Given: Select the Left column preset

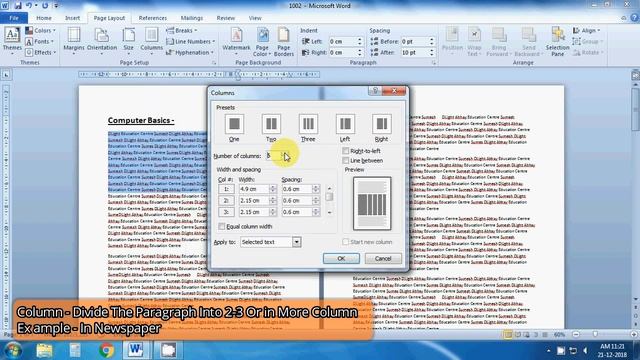Looking at the screenshot, I should (345, 128).
